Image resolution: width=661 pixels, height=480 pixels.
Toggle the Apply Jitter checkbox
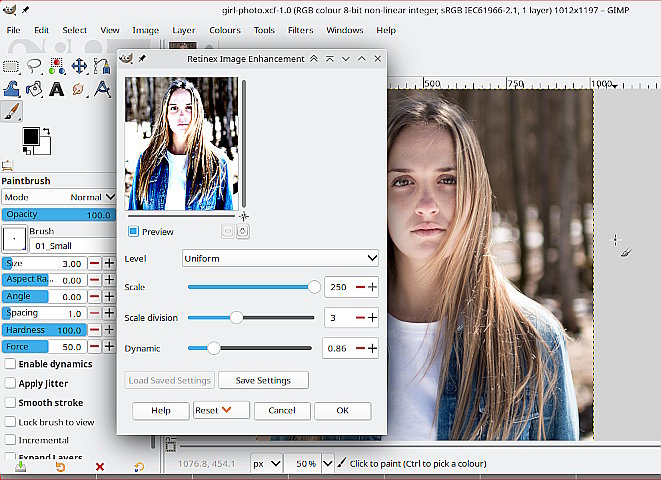(10, 383)
